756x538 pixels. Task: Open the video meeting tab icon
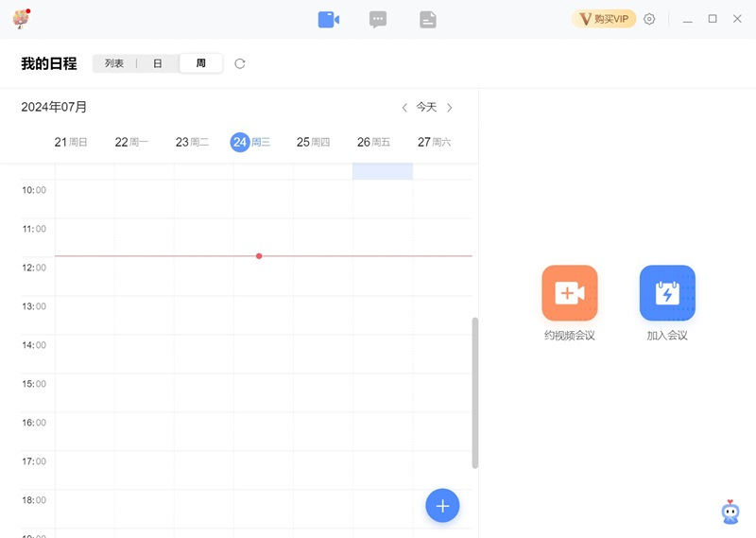coord(328,20)
